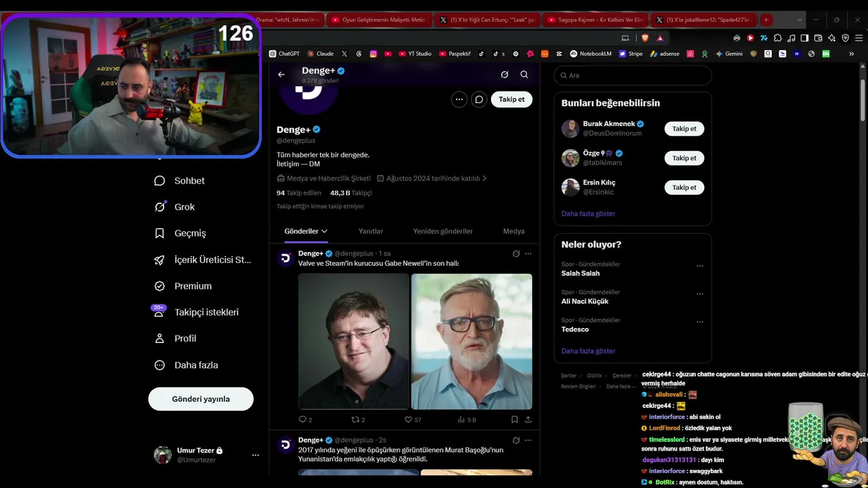
Task: Open the three-dot menu on the Murat Başoğlu post
Action: 528,440
